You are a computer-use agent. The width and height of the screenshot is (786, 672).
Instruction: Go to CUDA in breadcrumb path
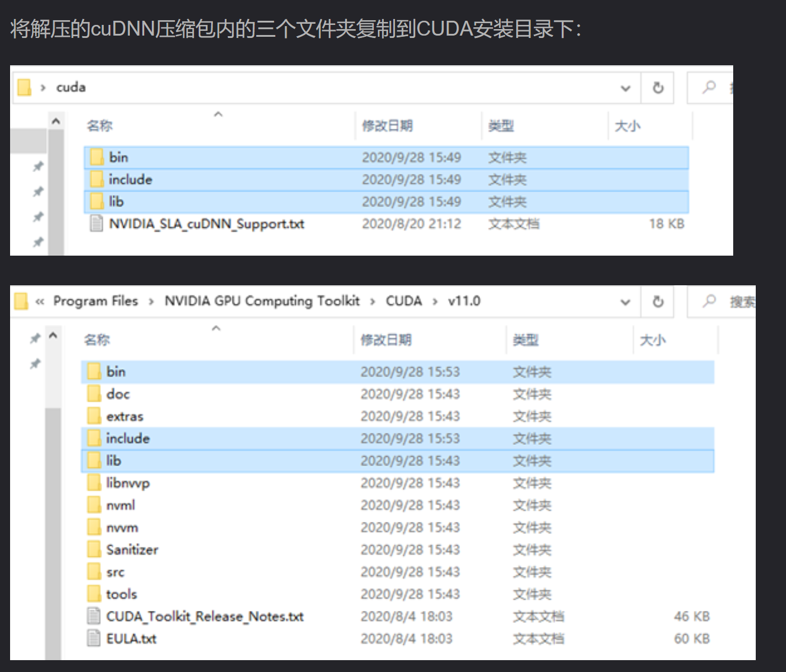point(403,301)
